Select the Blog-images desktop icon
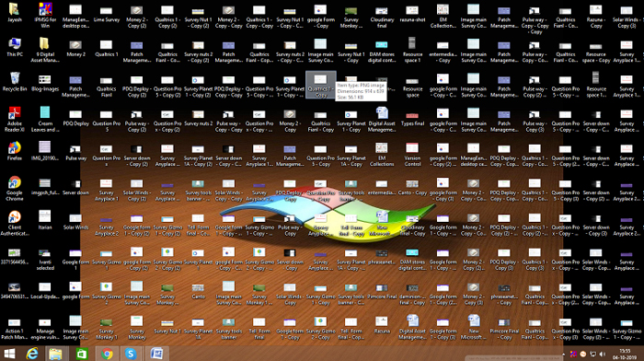 pos(45,82)
